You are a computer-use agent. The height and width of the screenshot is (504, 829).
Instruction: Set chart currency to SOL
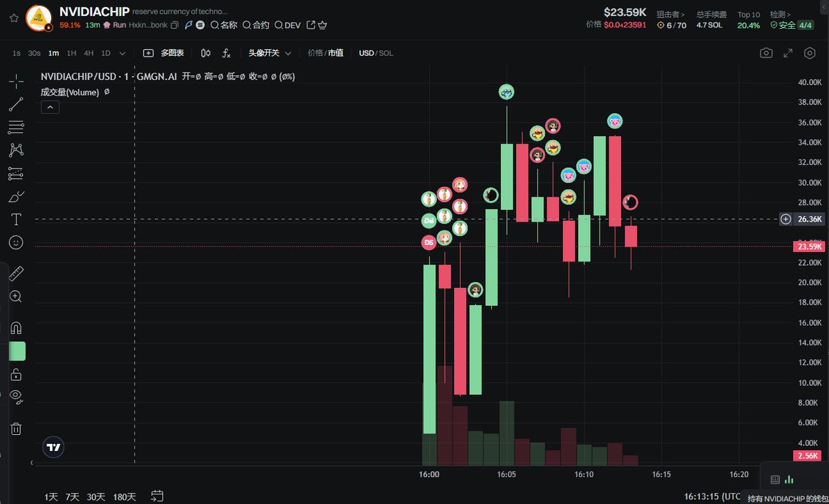[x=386, y=53]
